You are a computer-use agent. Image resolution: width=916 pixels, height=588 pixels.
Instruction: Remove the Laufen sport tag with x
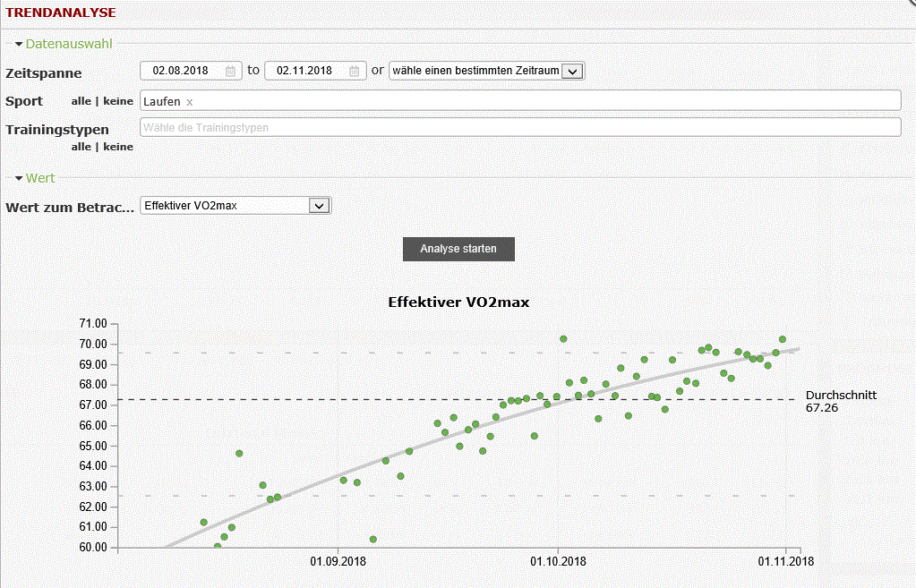(x=190, y=102)
